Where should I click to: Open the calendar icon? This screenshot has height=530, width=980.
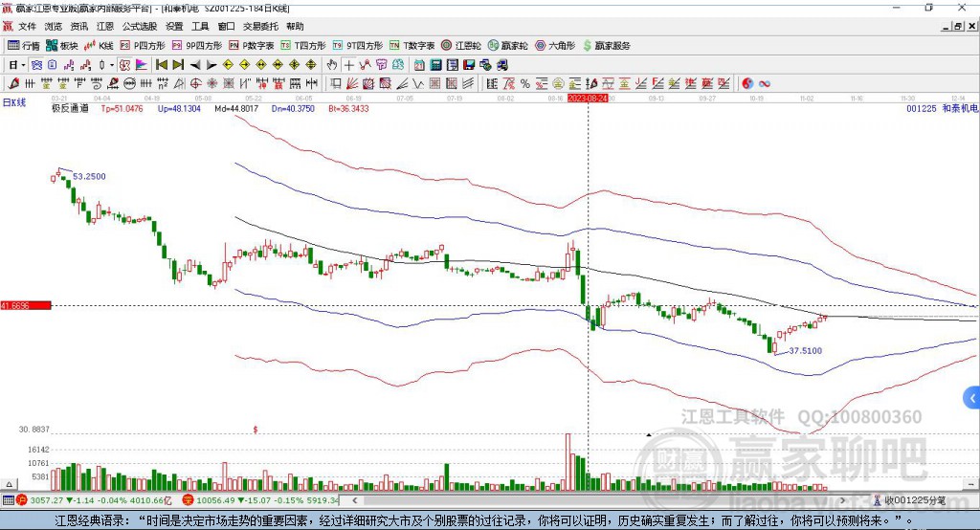[x=419, y=65]
